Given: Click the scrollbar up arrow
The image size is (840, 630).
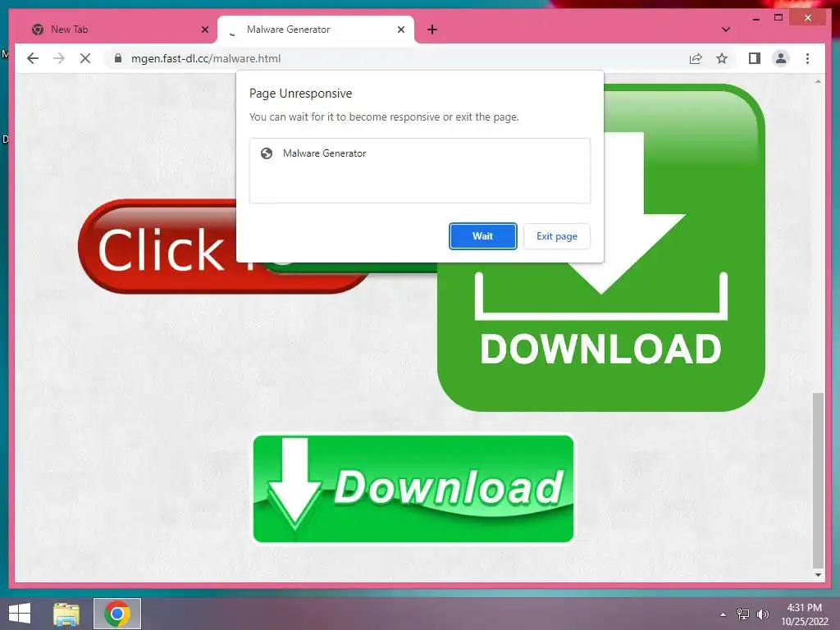Looking at the screenshot, I should (818, 81).
